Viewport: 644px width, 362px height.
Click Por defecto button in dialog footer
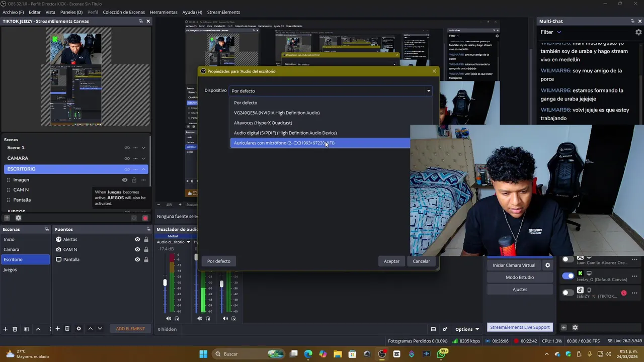(219, 261)
